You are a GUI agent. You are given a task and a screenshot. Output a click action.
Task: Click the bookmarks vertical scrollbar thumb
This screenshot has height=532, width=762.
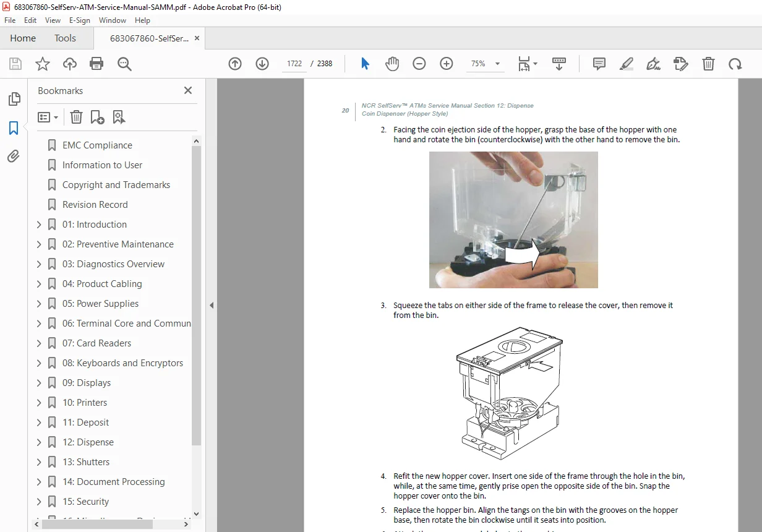(197, 296)
